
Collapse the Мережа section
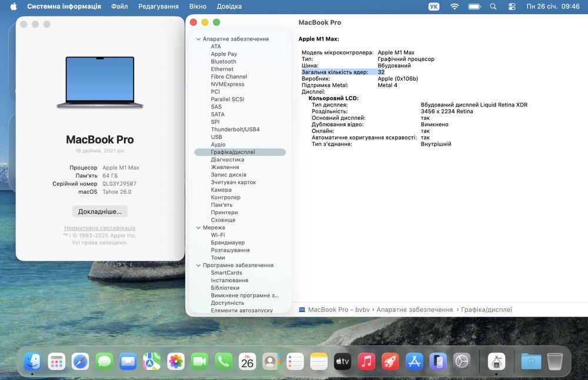tap(198, 227)
